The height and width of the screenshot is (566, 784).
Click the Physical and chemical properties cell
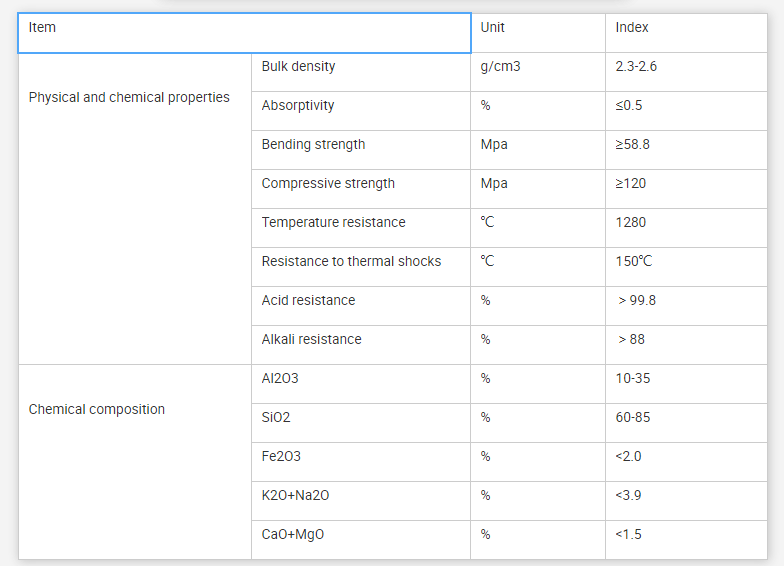point(134,98)
